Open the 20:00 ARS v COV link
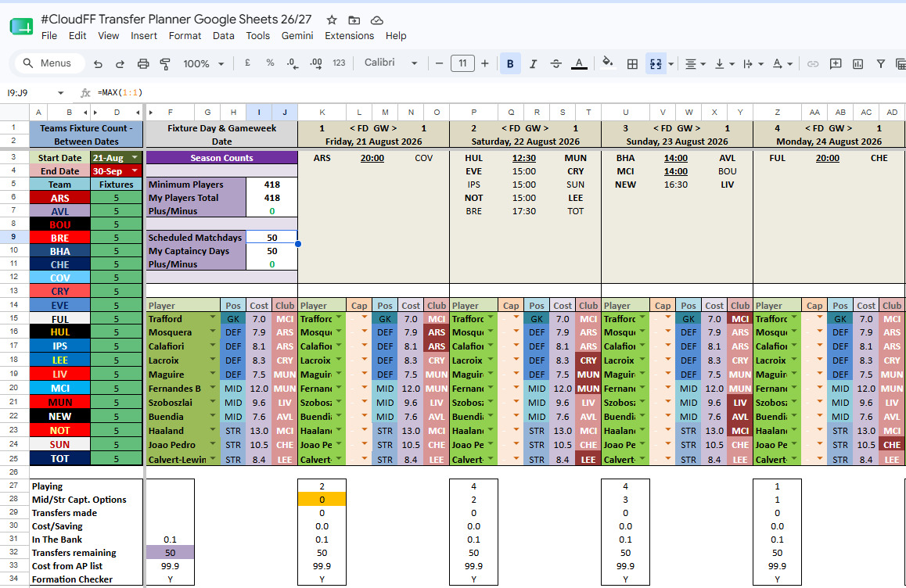This screenshot has height=588, width=906. point(372,158)
